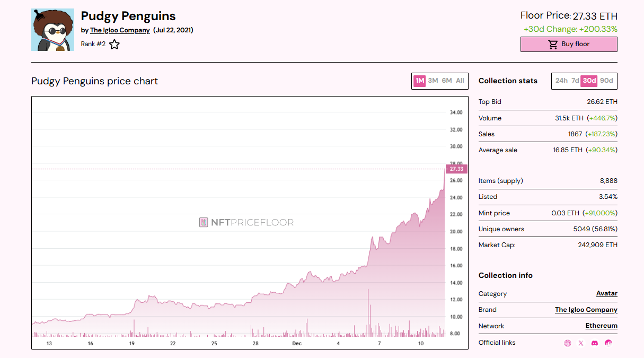This screenshot has width=644, height=358.
Task: Click the last pink chart icon in Official links
Action: [x=608, y=343]
